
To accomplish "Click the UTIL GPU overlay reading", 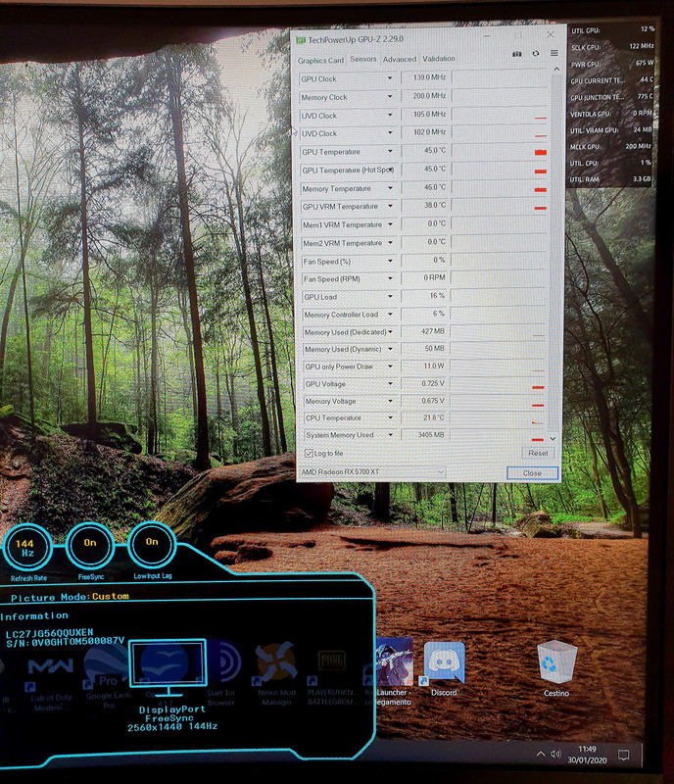I will click(612, 30).
